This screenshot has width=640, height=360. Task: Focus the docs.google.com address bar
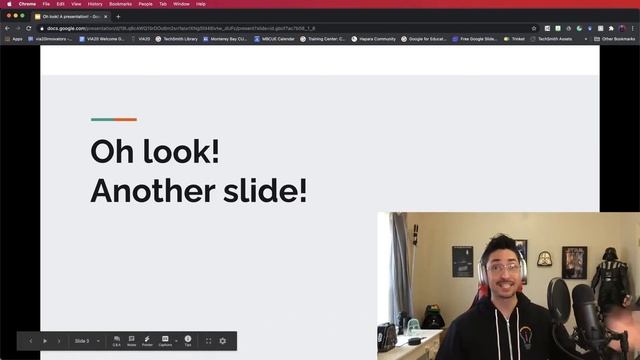coord(286,29)
